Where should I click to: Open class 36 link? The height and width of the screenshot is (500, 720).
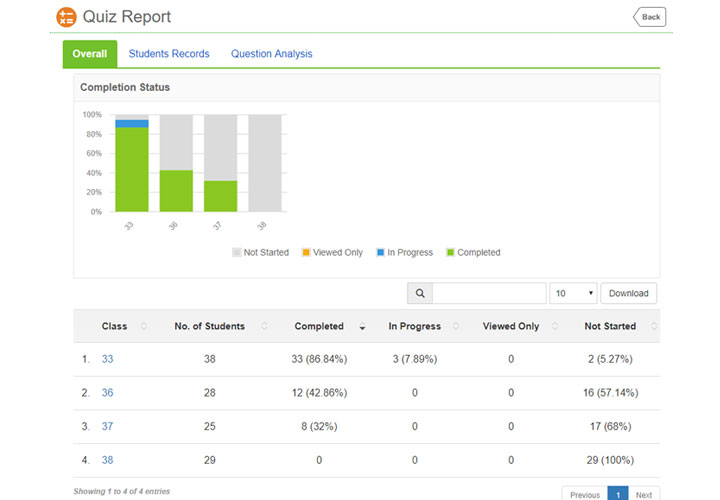107,393
